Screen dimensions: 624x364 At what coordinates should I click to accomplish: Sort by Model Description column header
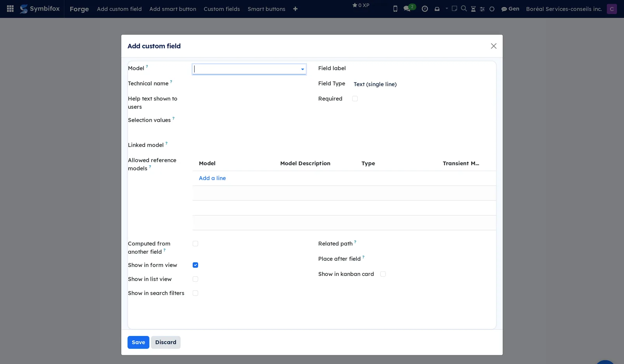point(305,163)
